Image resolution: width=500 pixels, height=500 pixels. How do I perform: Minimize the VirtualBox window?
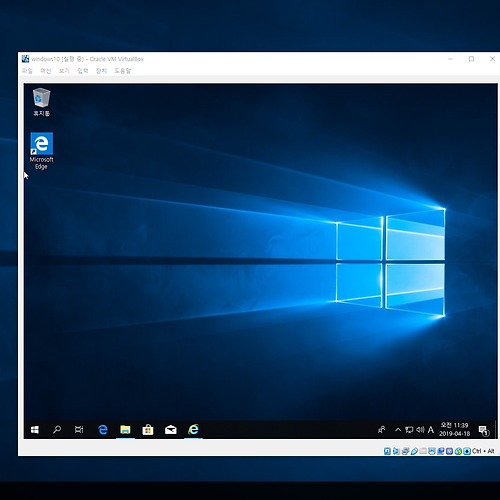tap(451, 59)
